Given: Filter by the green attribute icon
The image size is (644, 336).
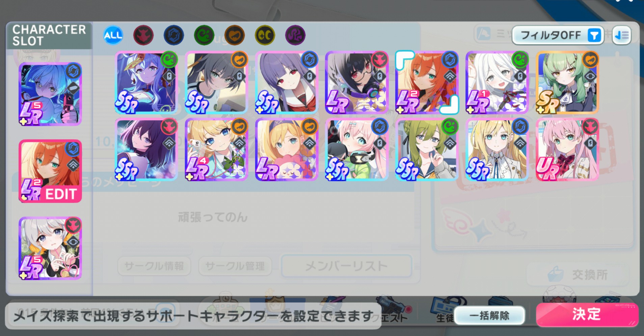Looking at the screenshot, I should point(204,35).
